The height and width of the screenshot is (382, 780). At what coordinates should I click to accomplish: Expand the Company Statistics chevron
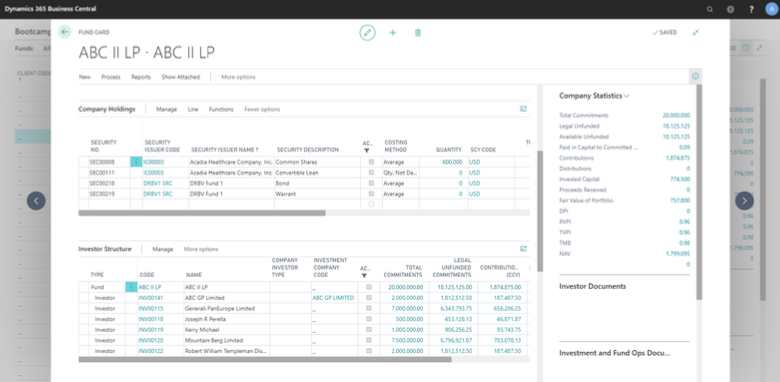[x=626, y=96]
